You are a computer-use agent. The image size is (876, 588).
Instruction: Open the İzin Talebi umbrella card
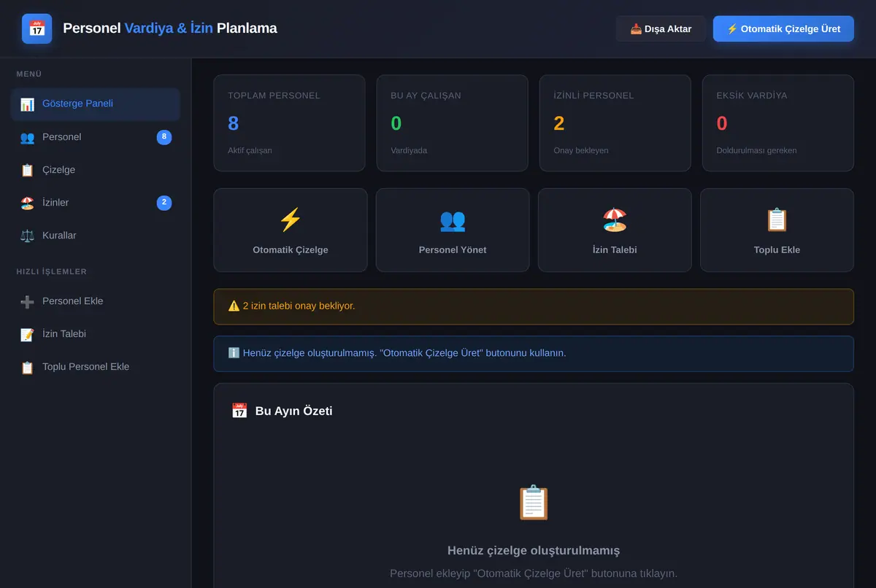pos(615,231)
